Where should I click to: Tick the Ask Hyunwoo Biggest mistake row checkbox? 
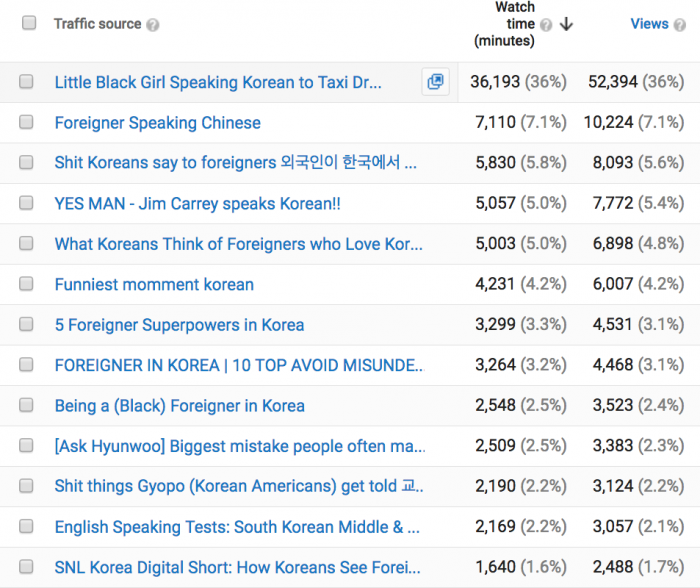click(26, 445)
